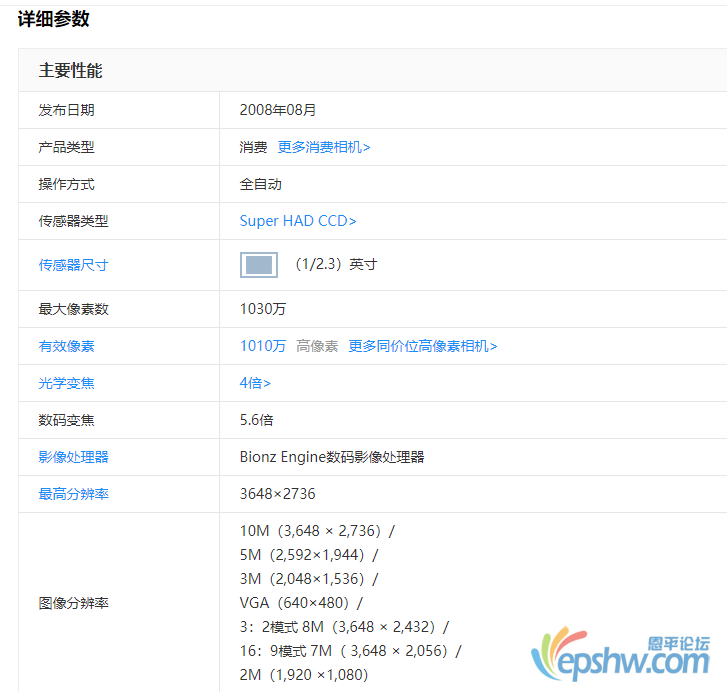Screen dimensions: 727x692
Task: Select the 16:9模式 7M line
Action: click(x=351, y=651)
